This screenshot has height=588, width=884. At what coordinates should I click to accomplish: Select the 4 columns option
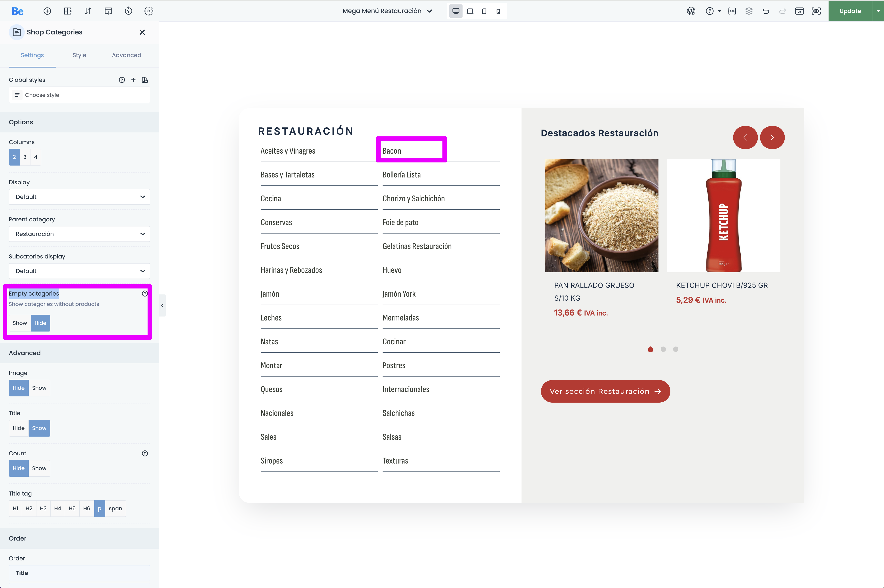coord(36,157)
